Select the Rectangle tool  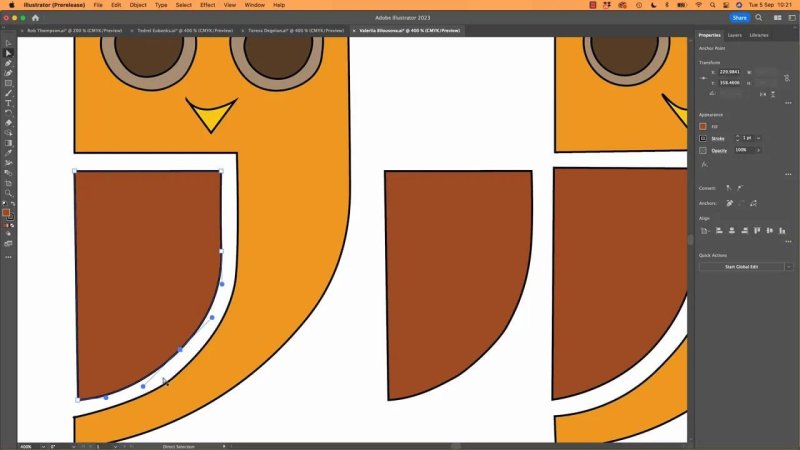8,83
